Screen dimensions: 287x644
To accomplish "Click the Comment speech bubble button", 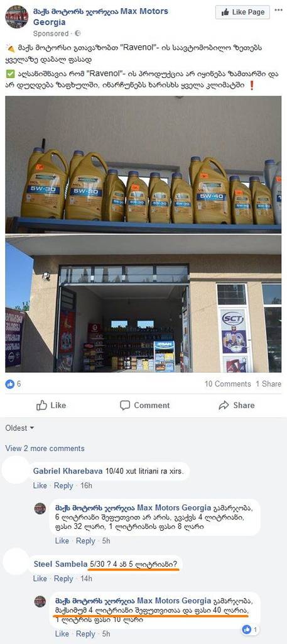I will (x=144, y=406).
